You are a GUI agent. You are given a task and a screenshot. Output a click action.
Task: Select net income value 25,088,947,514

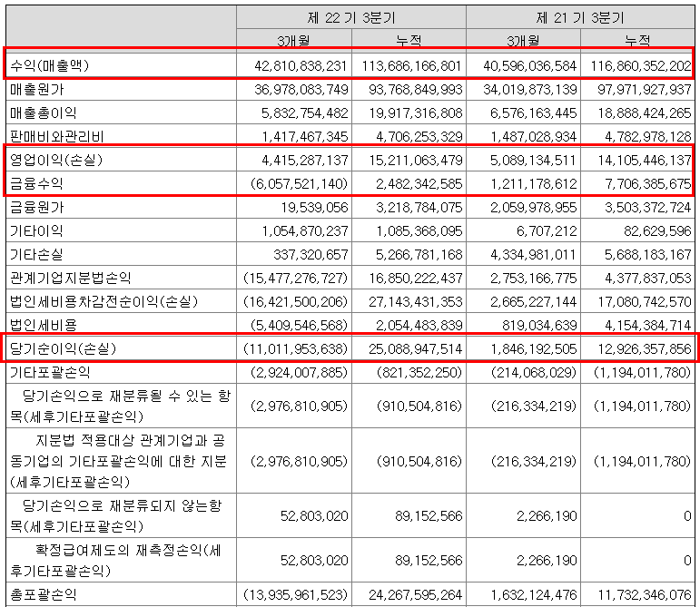(x=415, y=348)
